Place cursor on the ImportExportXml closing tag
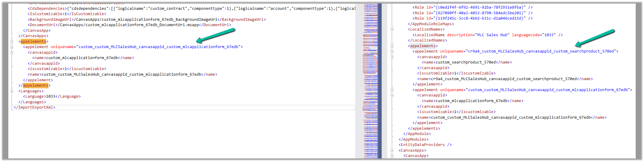 [34, 107]
